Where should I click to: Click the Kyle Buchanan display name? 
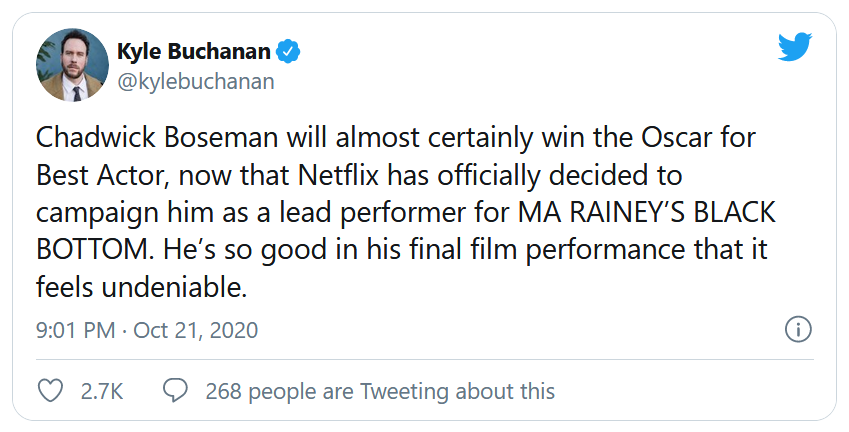[x=196, y=50]
